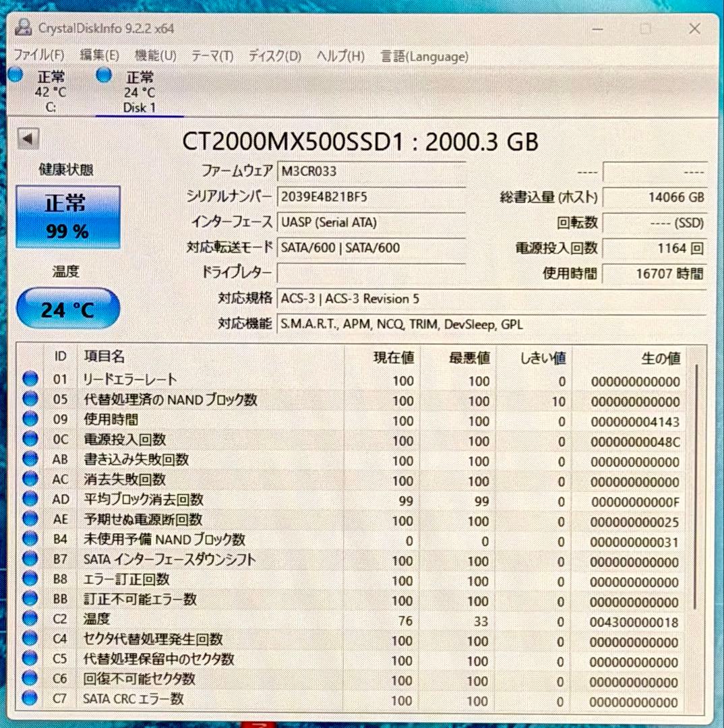
Task: Select the 未使用予備 NAND ブロック数 attribute name
Action: pos(164,539)
